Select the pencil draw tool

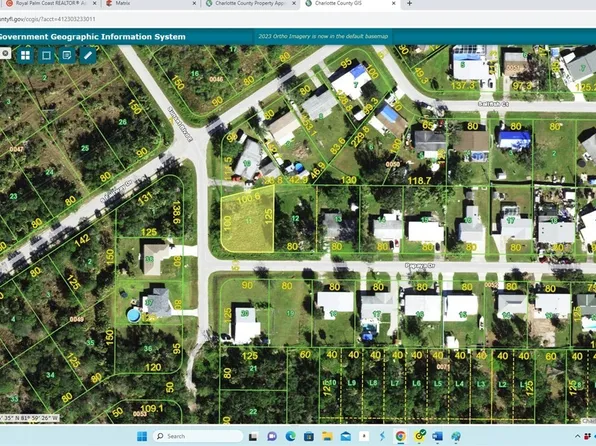tap(88, 56)
